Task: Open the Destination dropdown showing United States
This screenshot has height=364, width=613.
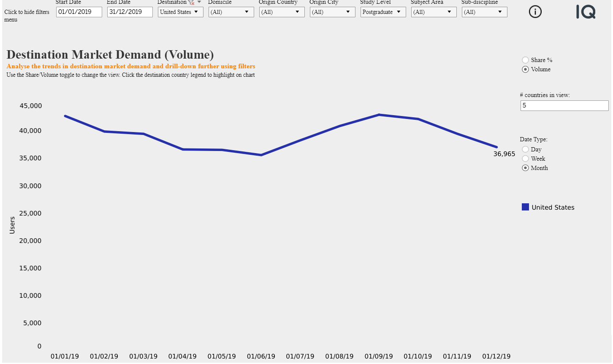Action: (x=181, y=12)
